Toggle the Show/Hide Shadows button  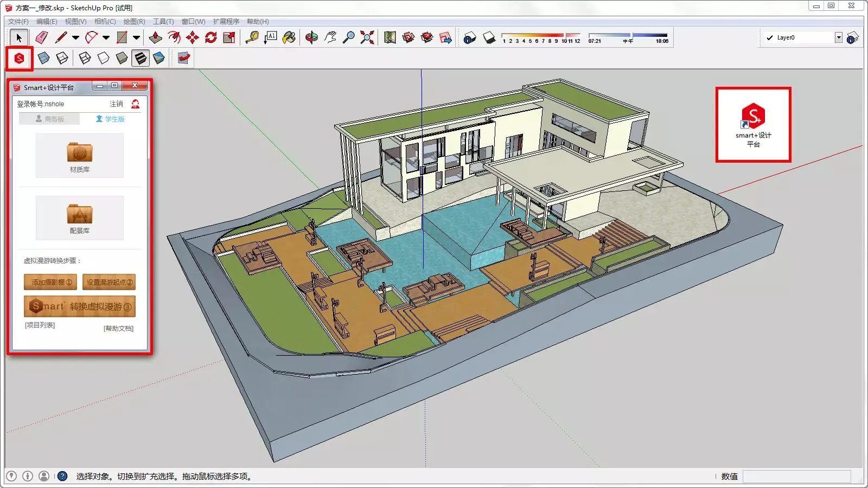pos(489,37)
